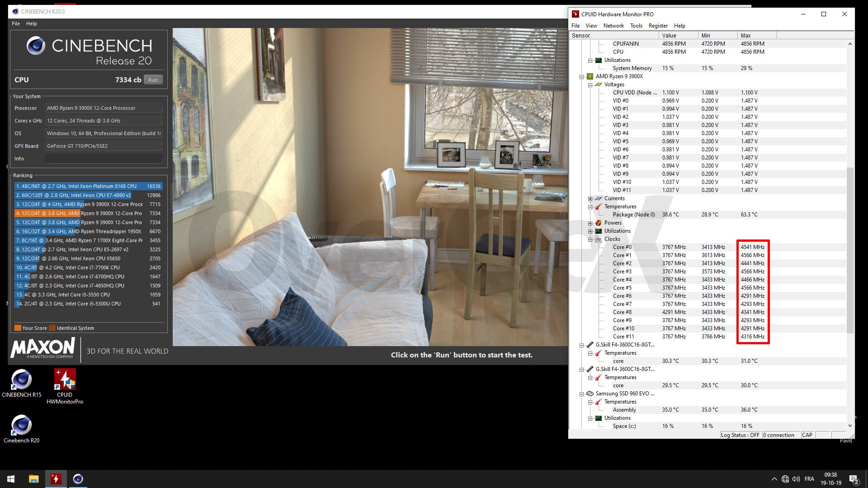Switch to Cinebench taskbar icon

pos(78,479)
